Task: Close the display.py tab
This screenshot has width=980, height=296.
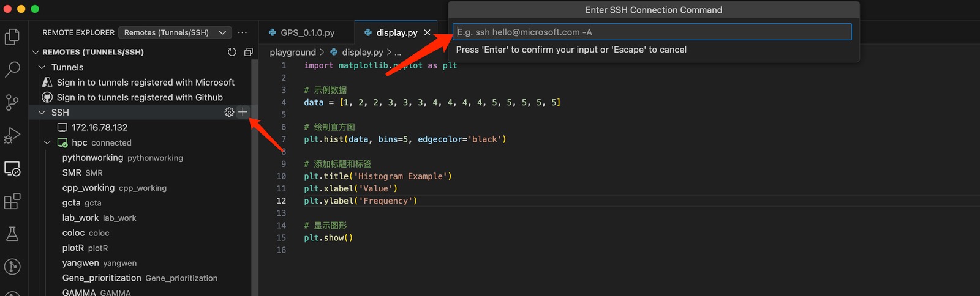Action: click(x=427, y=32)
